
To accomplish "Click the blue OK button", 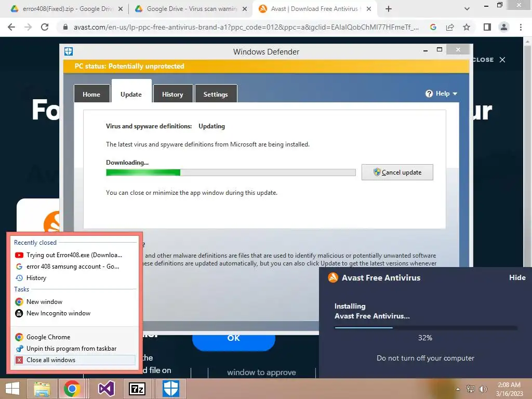I will (233, 342).
